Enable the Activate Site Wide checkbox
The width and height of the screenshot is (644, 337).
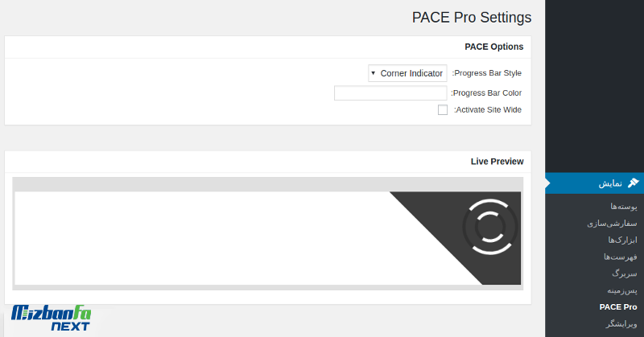coord(442,110)
